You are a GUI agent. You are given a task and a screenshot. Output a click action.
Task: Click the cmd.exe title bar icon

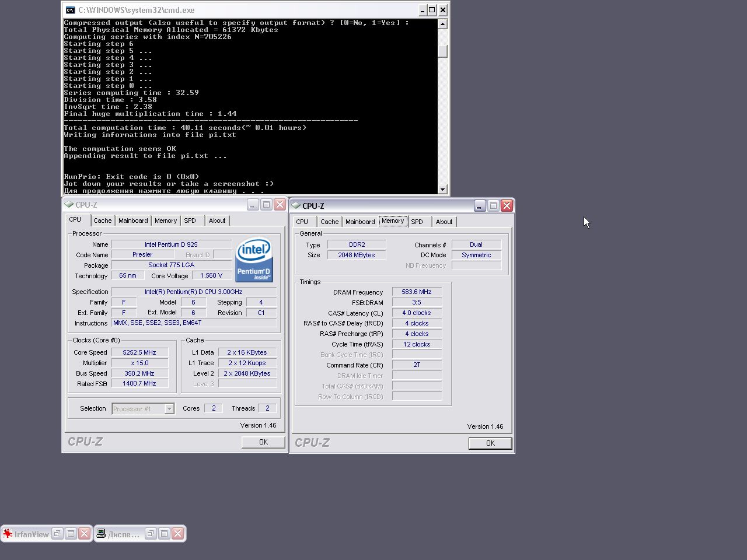pos(70,10)
